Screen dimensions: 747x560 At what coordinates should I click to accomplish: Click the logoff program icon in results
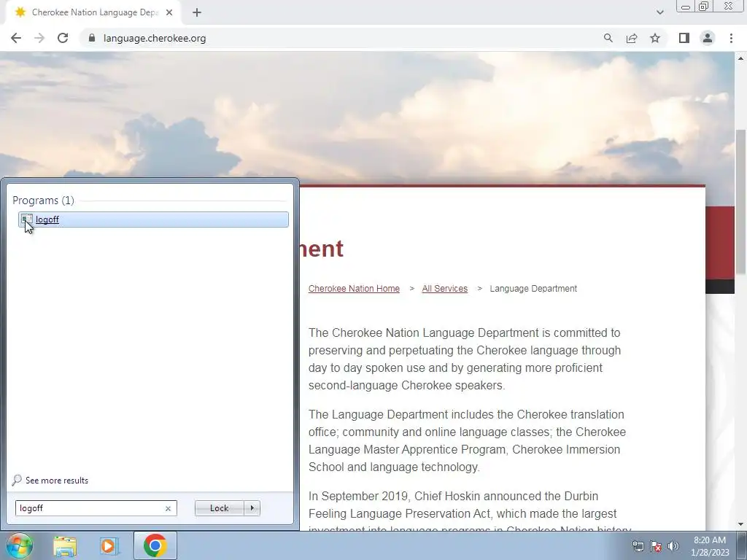[27, 219]
